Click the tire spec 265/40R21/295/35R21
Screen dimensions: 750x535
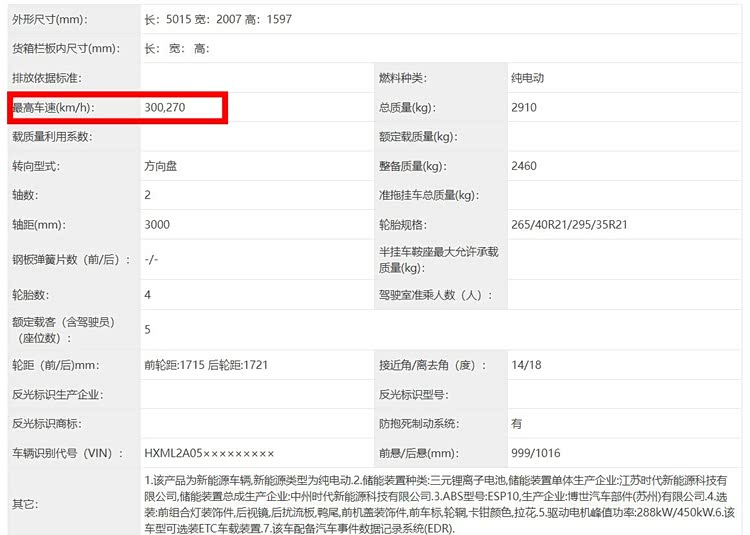[x=569, y=224]
